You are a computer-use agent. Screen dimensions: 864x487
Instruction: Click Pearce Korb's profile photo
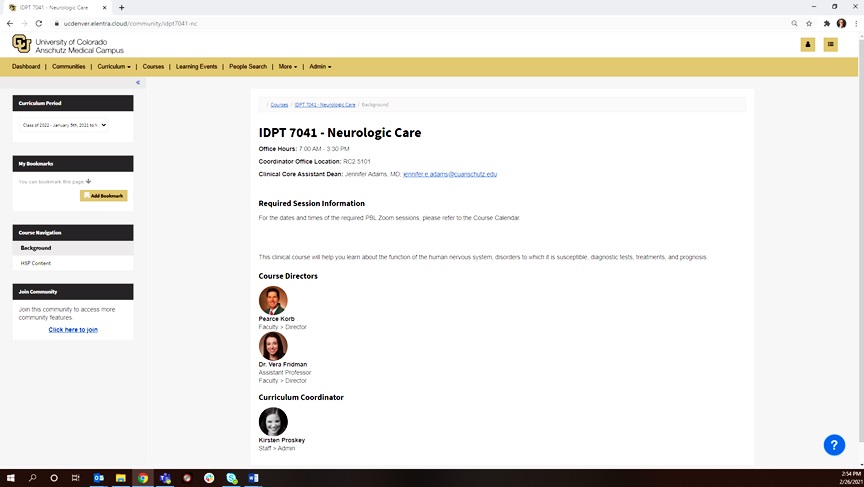[273, 300]
